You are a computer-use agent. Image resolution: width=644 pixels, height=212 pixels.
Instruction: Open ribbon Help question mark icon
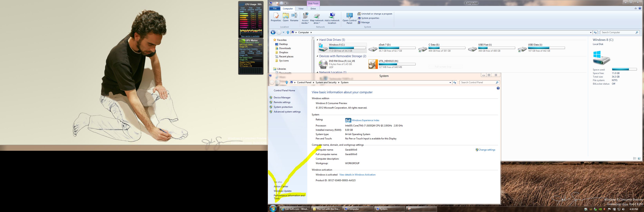point(640,8)
